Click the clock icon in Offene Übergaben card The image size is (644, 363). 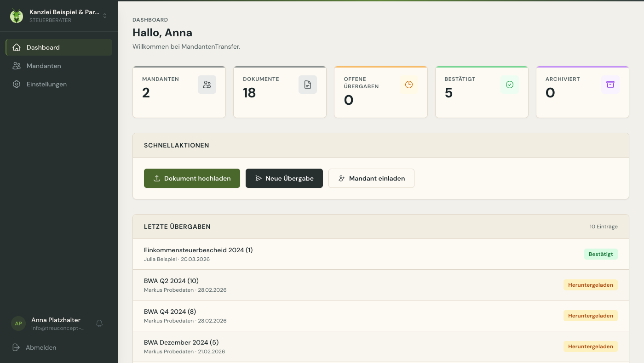pos(409,85)
